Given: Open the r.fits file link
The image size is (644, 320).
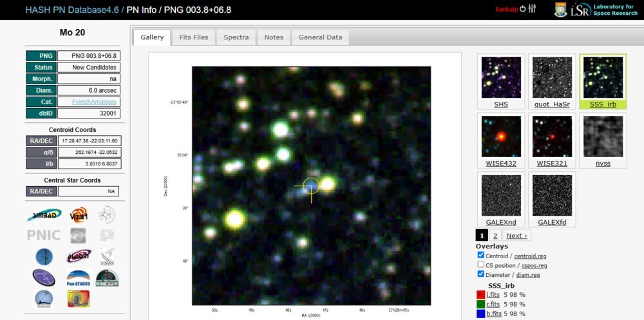Looking at the screenshot, I should (x=493, y=305).
